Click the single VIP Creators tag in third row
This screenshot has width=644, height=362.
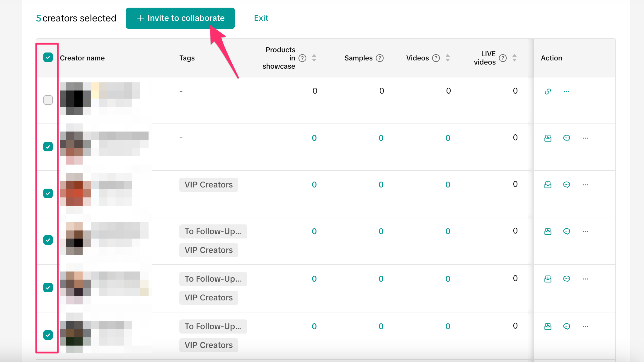click(x=209, y=185)
